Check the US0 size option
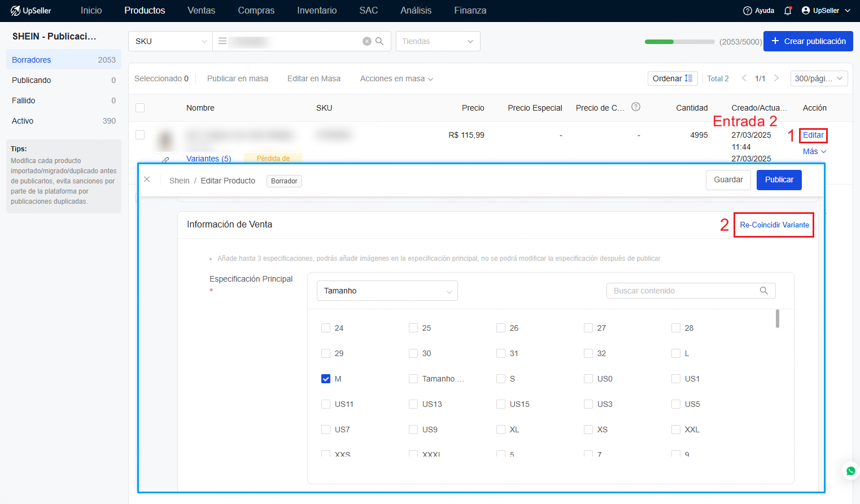The width and height of the screenshot is (860, 504). [588, 379]
